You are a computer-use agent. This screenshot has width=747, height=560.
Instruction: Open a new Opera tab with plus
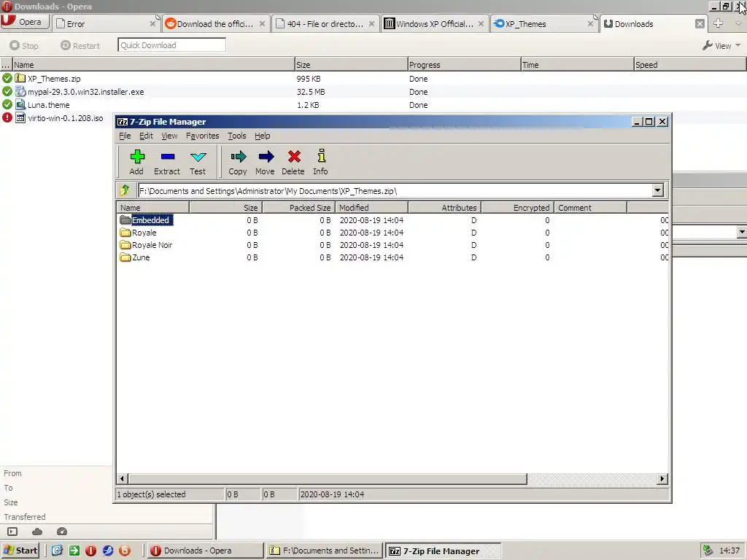[x=719, y=23]
